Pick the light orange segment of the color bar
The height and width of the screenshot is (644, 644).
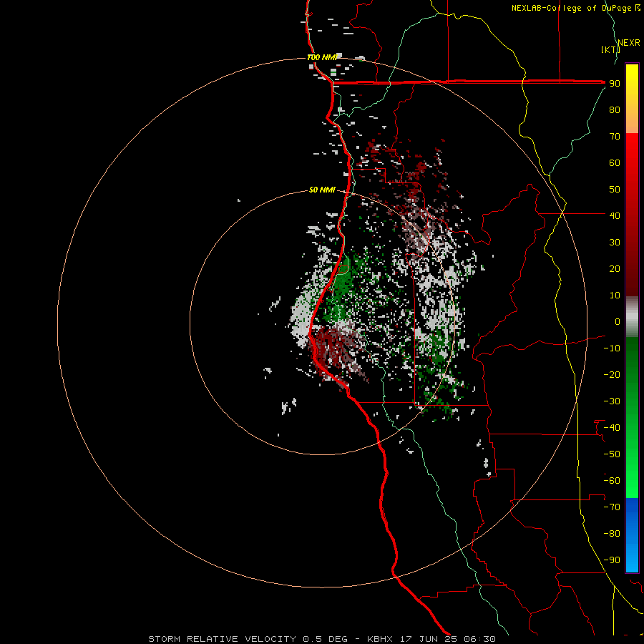tap(632, 123)
